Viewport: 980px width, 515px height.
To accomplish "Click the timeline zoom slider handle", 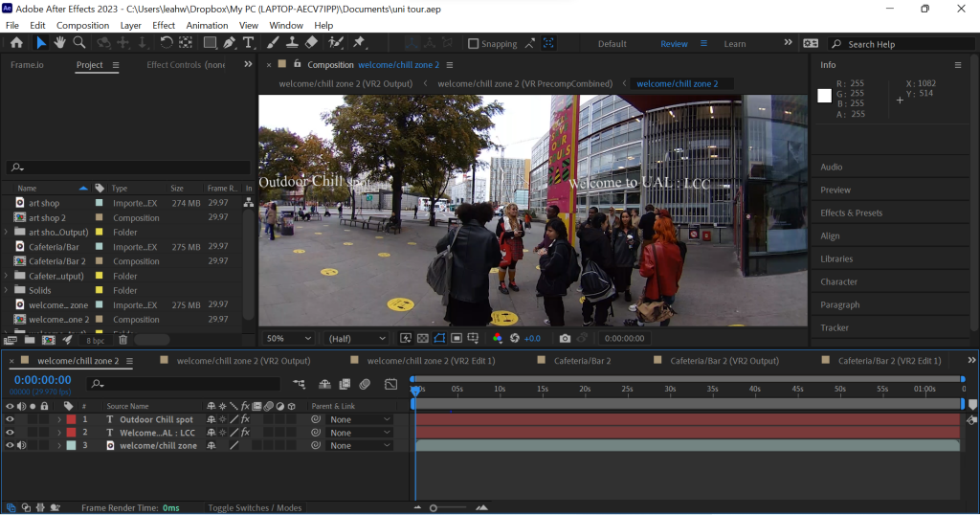I will pyautogui.click(x=434, y=508).
